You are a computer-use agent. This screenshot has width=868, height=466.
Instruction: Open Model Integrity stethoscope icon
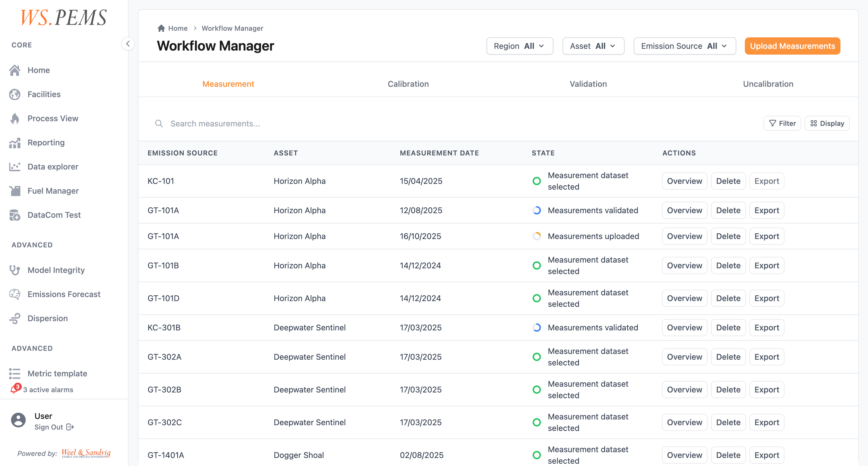15,270
